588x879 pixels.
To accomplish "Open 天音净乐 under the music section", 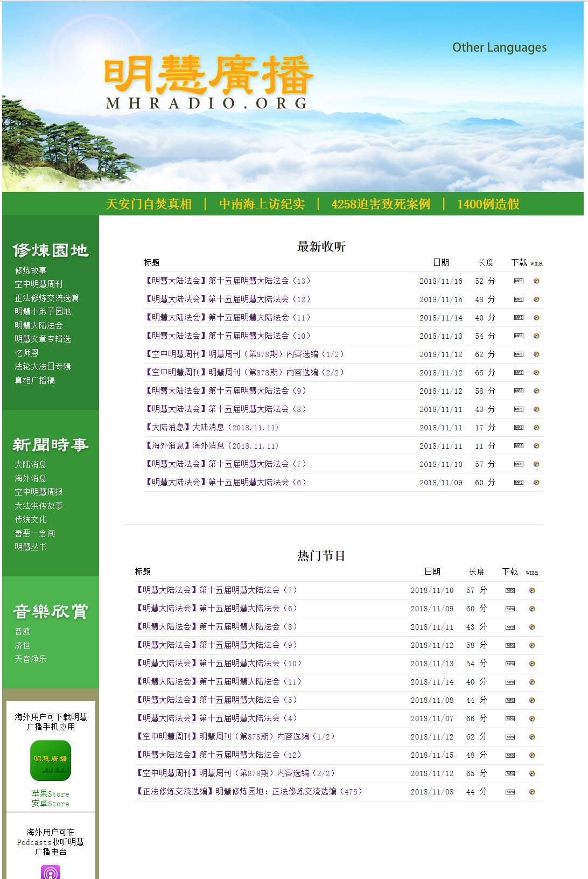I will click(x=31, y=659).
